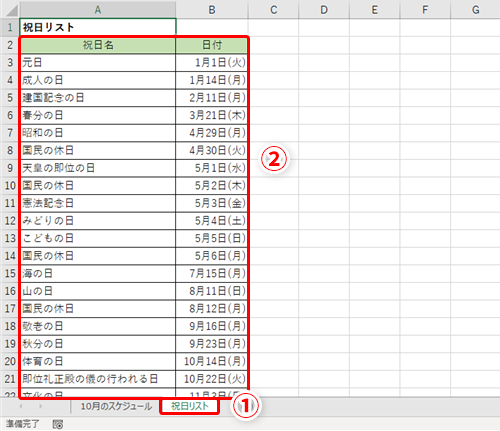500x431 pixels.
Task: Select the 祝日リスト sheet tab
Action: [189, 406]
